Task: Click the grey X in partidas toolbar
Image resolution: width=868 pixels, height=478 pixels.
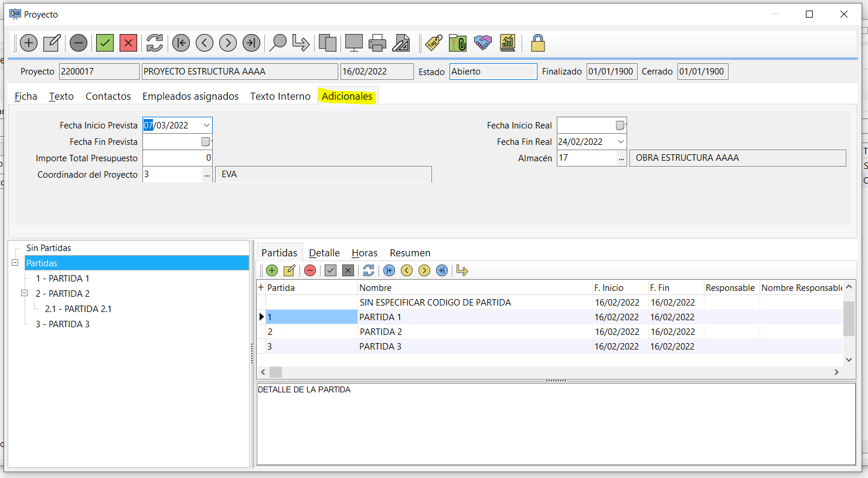Action: (348, 270)
